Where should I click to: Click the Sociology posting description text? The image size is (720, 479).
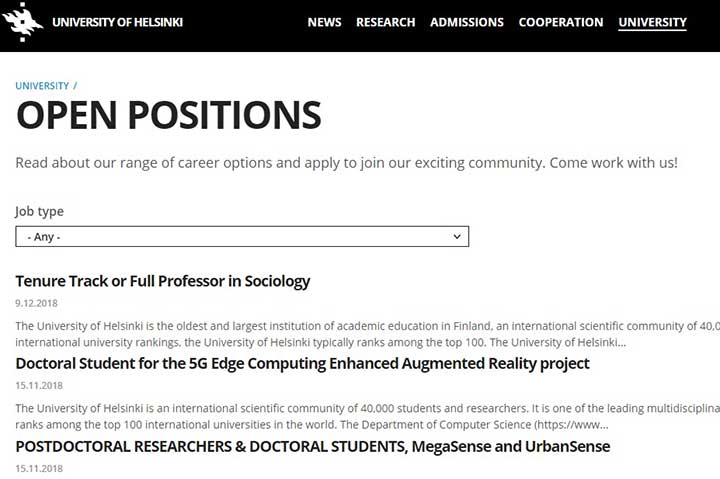coord(367,334)
